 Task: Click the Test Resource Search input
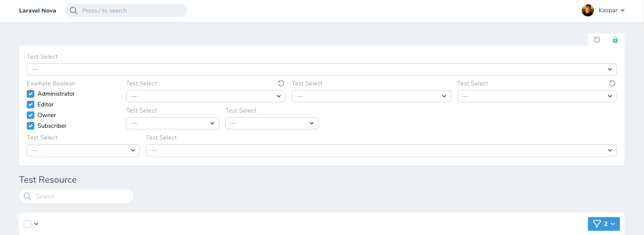(76, 196)
